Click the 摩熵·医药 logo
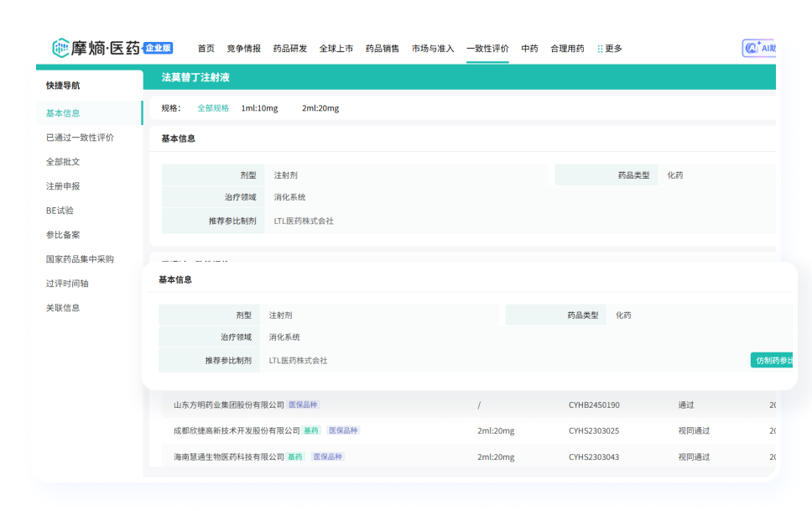Screen dimensions: 812x511 [x=96, y=48]
